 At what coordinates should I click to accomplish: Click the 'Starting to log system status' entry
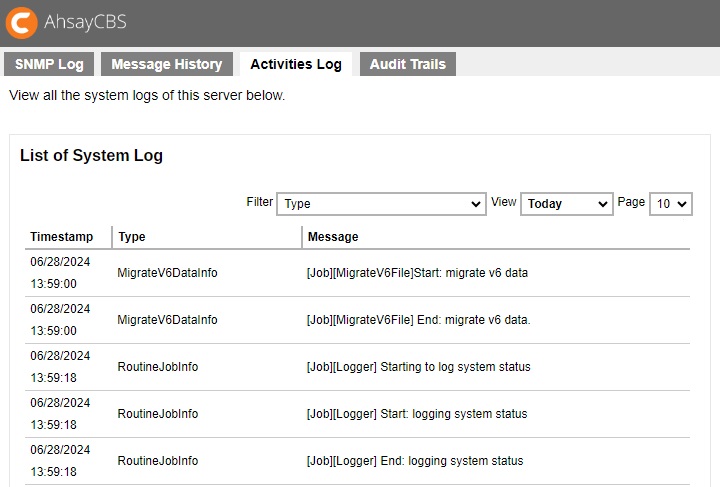pos(418,367)
